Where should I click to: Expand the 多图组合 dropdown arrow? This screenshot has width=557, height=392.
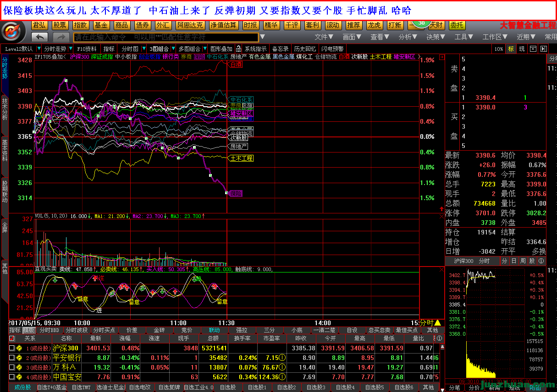coord(204,49)
